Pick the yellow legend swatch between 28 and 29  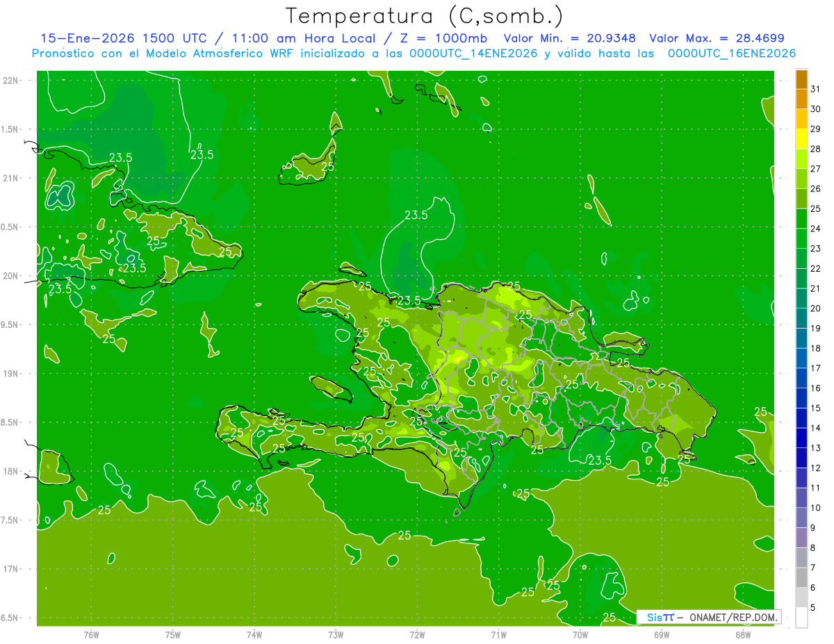coord(801,139)
